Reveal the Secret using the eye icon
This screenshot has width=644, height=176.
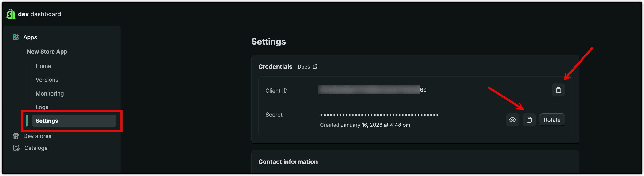tap(512, 120)
